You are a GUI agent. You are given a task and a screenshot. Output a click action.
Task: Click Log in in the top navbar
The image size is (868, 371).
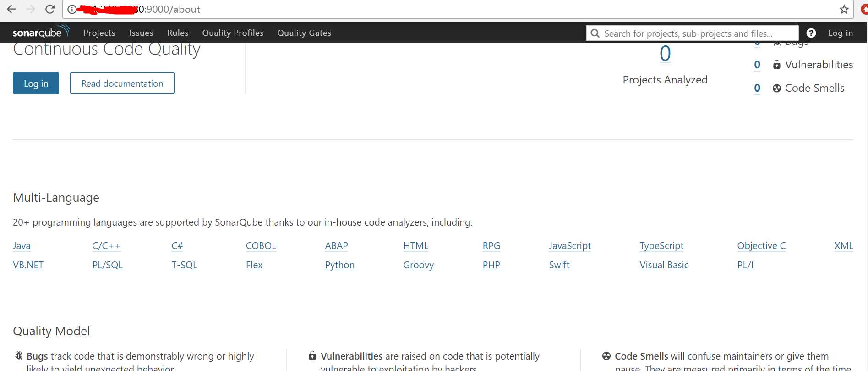(840, 33)
